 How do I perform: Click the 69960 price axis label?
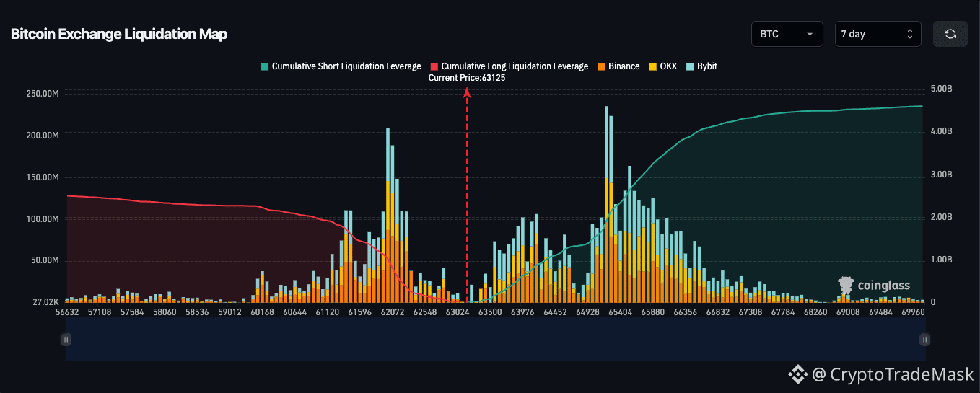coord(913,312)
